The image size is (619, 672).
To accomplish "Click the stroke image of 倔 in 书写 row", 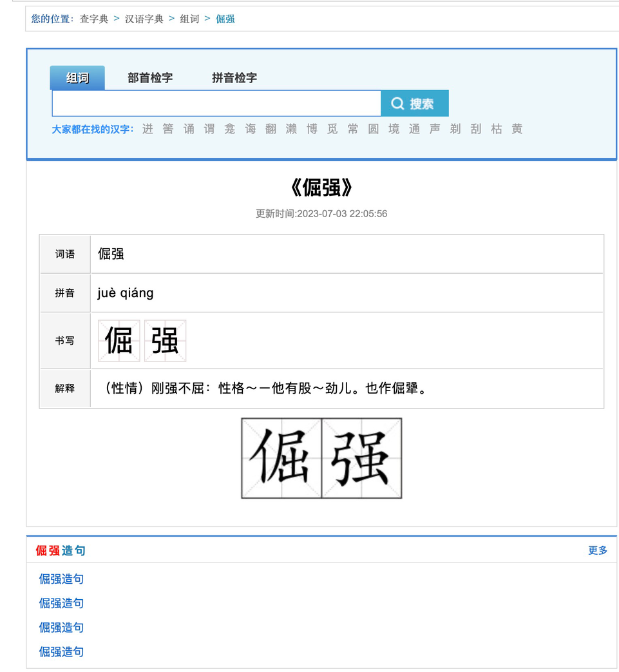I will (x=118, y=340).
